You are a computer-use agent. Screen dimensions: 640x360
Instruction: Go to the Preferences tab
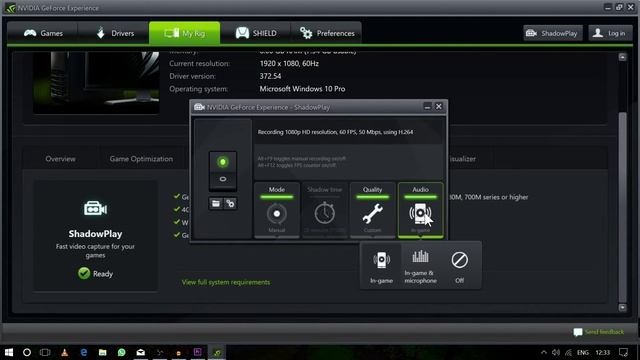(x=327, y=33)
